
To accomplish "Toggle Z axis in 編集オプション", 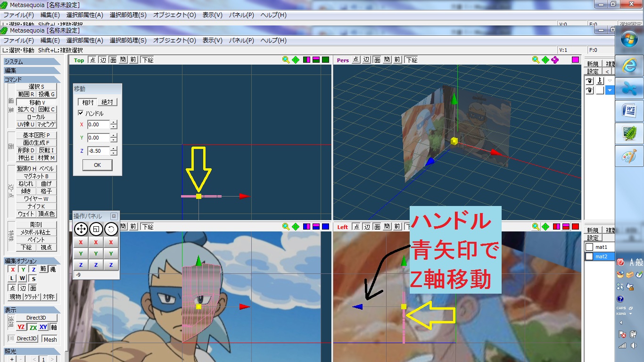I will click(x=33, y=270).
